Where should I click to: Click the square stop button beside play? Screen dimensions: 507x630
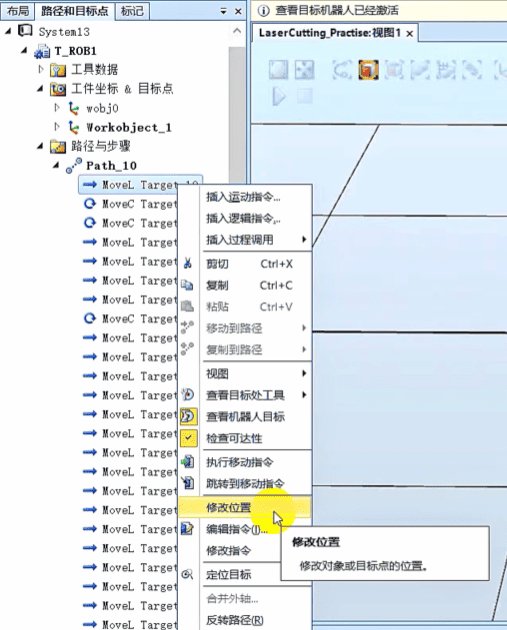point(305,96)
